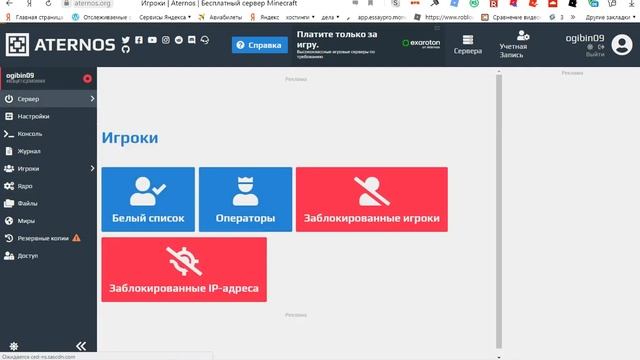Expand the Игроки sidebar chevron
This screenshot has height=360, width=640.
(92, 169)
